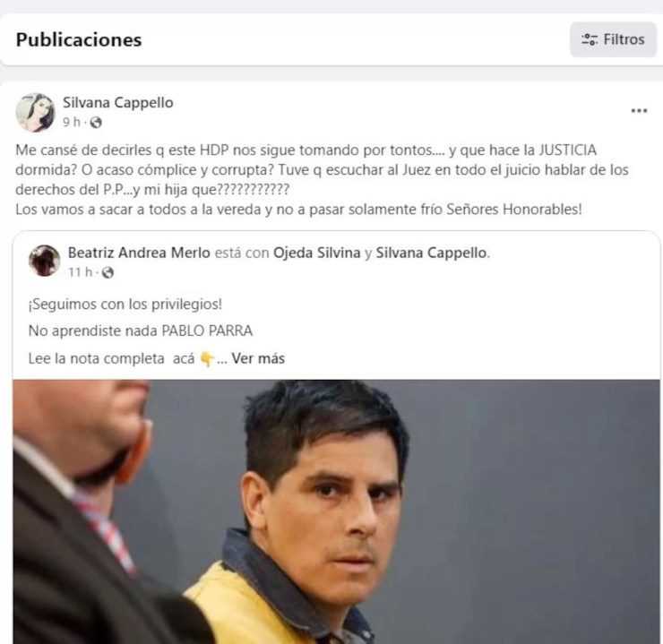Open Silvana Cappello's profile picture
663x644 pixels.
point(36,112)
